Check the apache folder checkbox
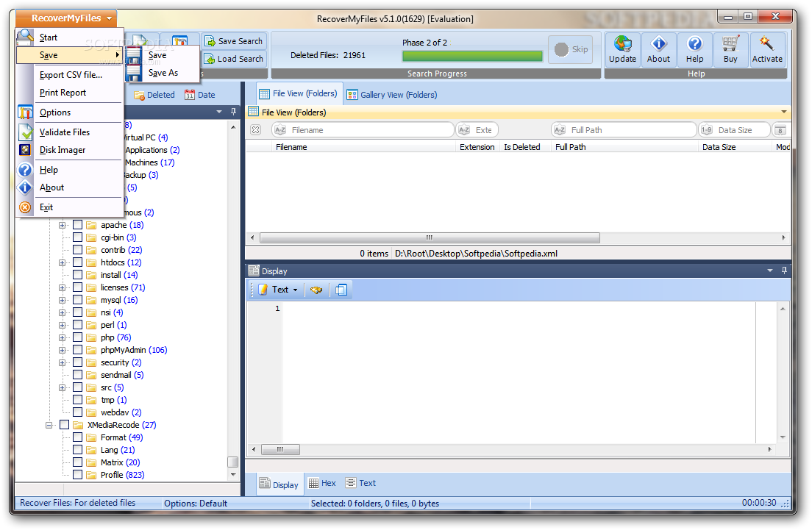Screen dimensions: 812x530 click(78, 225)
